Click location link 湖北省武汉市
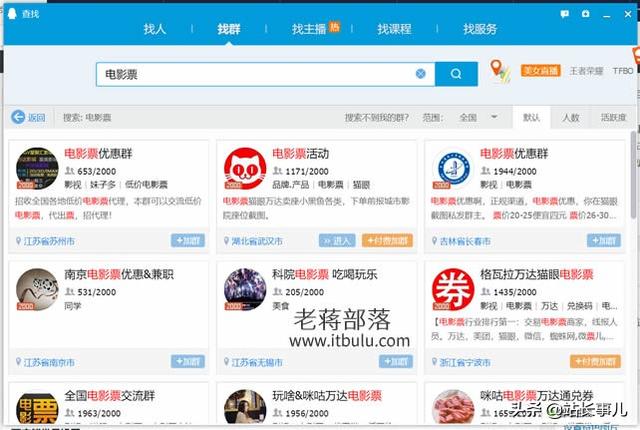 tap(257, 241)
